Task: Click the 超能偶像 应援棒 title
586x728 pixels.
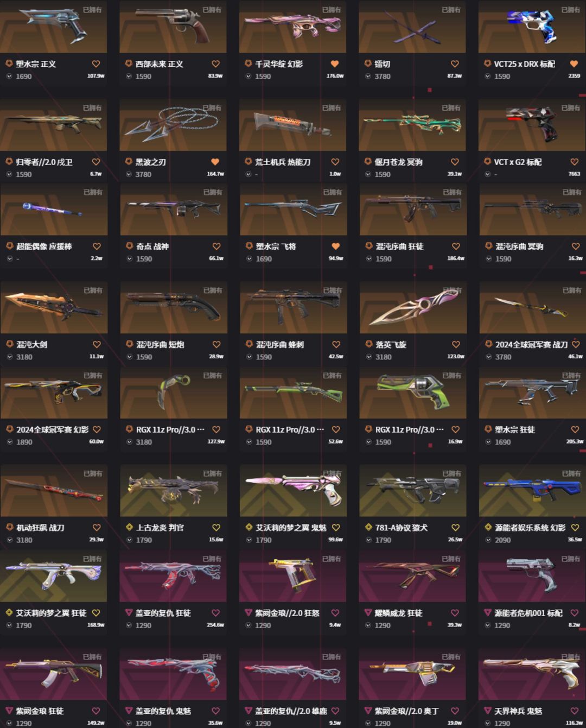Action: [44, 246]
